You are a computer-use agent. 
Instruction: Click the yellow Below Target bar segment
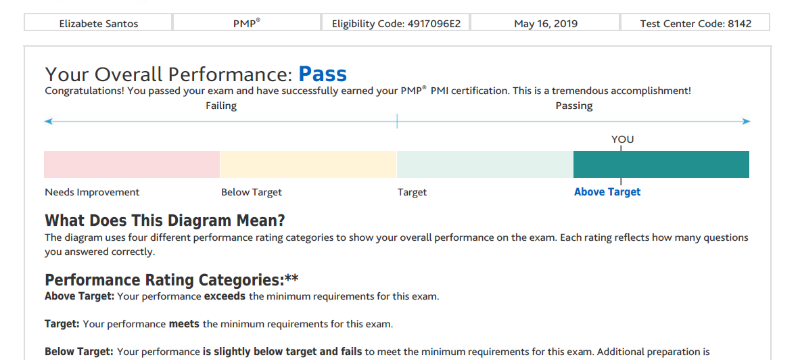point(308,164)
